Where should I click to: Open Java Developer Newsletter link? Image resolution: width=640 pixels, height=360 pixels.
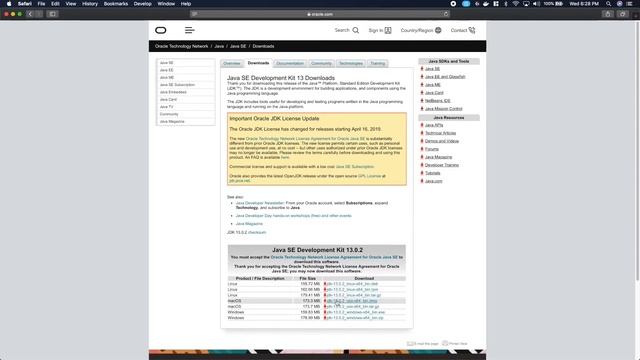point(260,203)
